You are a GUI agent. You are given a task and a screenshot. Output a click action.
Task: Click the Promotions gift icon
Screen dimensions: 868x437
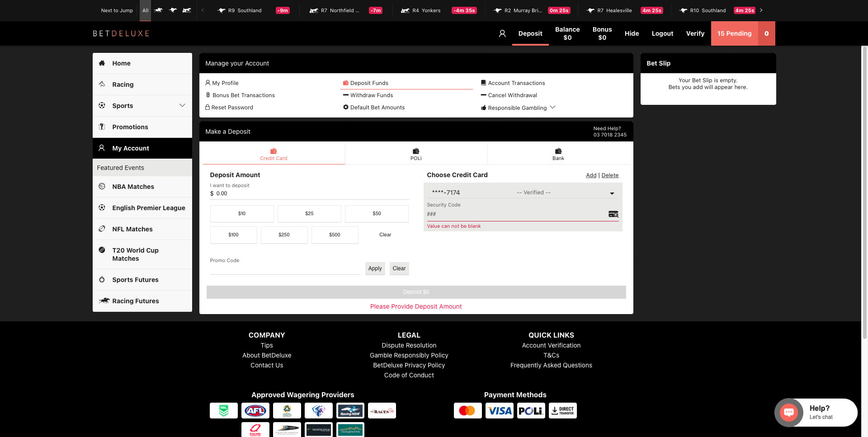[x=102, y=127]
